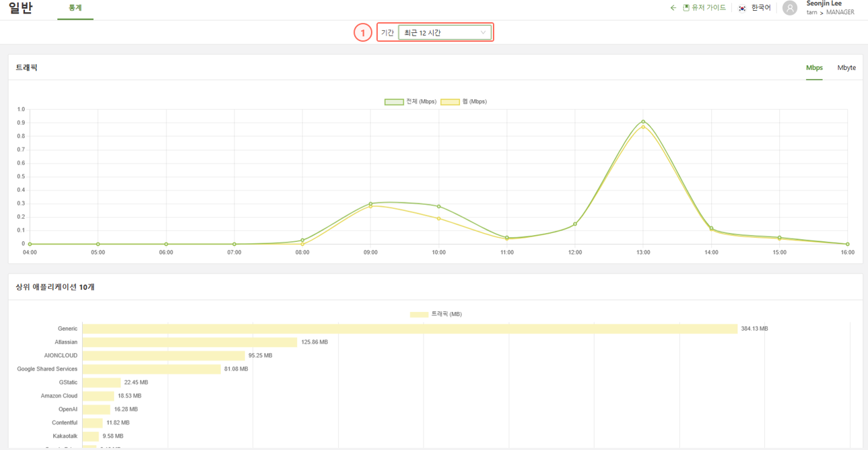This screenshot has width=868, height=450.
Task: Click the 13:00 peak data point on the green line
Action: [643, 122]
